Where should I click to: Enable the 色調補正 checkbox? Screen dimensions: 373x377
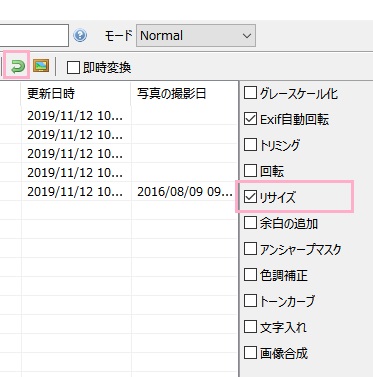[250, 275]
